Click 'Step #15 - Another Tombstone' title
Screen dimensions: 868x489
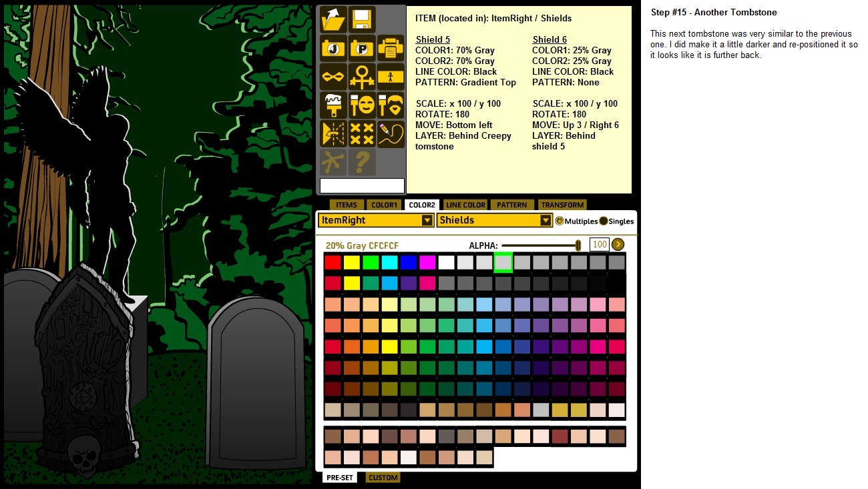tap(714, 13)
